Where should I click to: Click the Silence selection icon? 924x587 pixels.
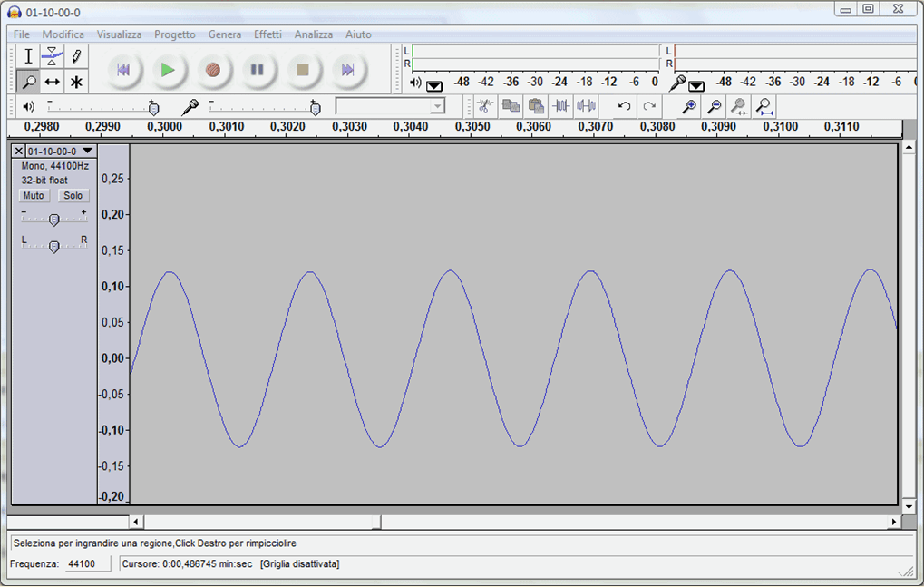tap(587, 106)
